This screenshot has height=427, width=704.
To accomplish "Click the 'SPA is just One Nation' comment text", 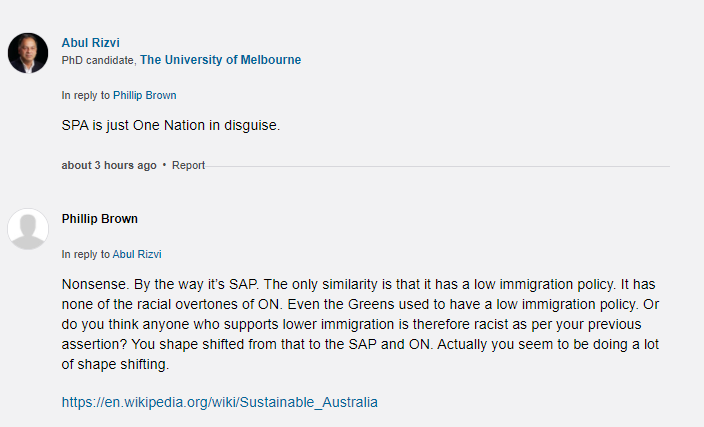I will pos(170,129).
